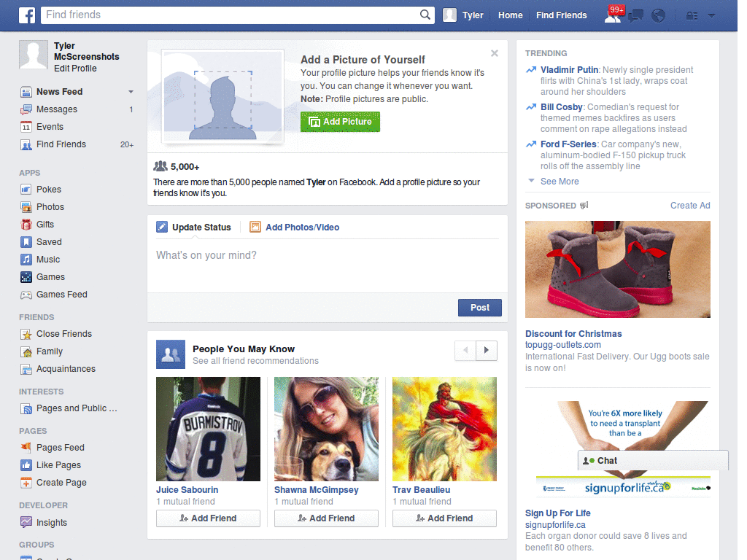Open the Chat bar
The image size is (747, 560).
coord(653,461)
